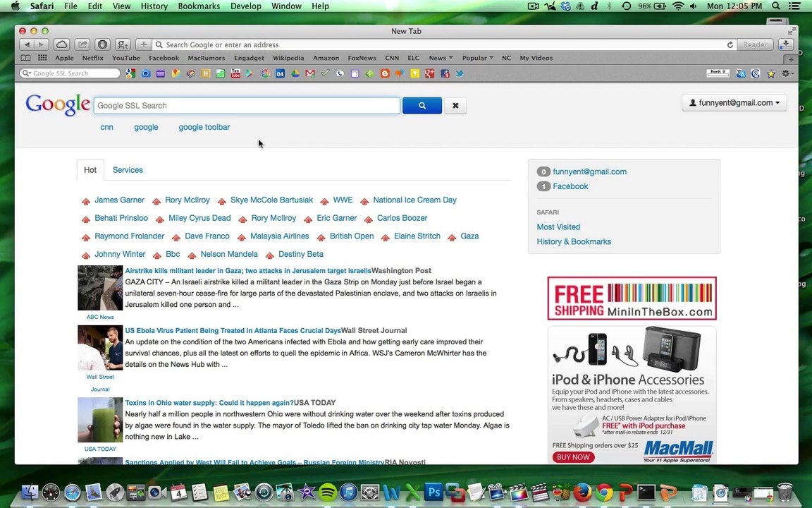Click the MiniInTheBox free shipping ad
Image resolution: width=812 pixels, height=508 pixels.
pyautogui.click(x=632, y=298)
